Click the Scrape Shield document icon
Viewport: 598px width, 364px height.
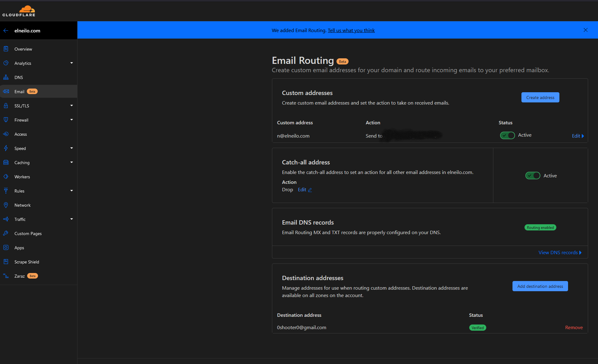point(6,262)
